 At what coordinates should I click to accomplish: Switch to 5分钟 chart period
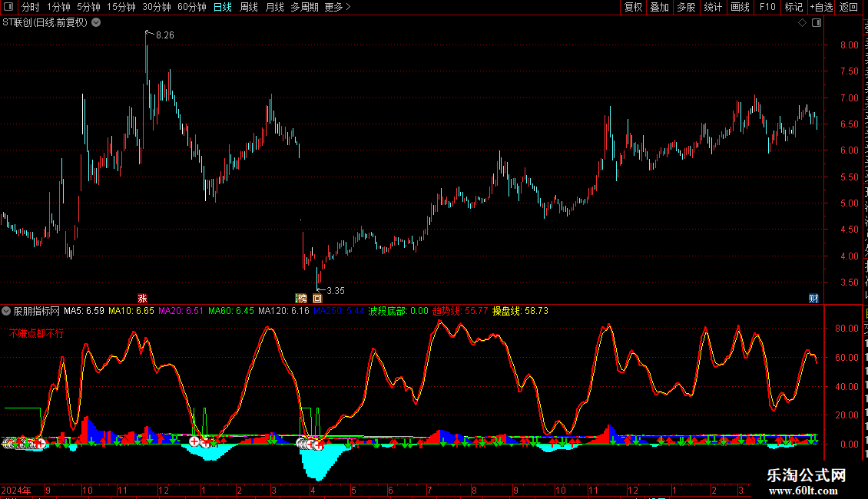click(x=88, y=7)
